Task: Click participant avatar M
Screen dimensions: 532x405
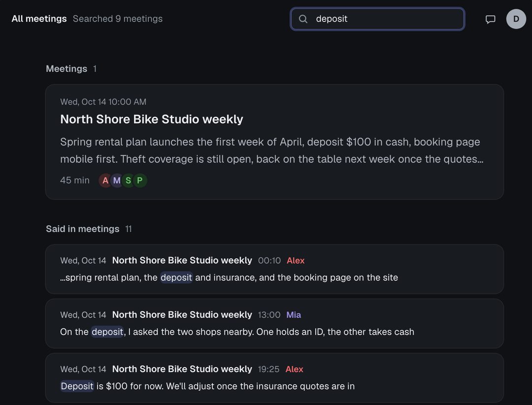Action: pyautogui.click(x=117, y=180)
